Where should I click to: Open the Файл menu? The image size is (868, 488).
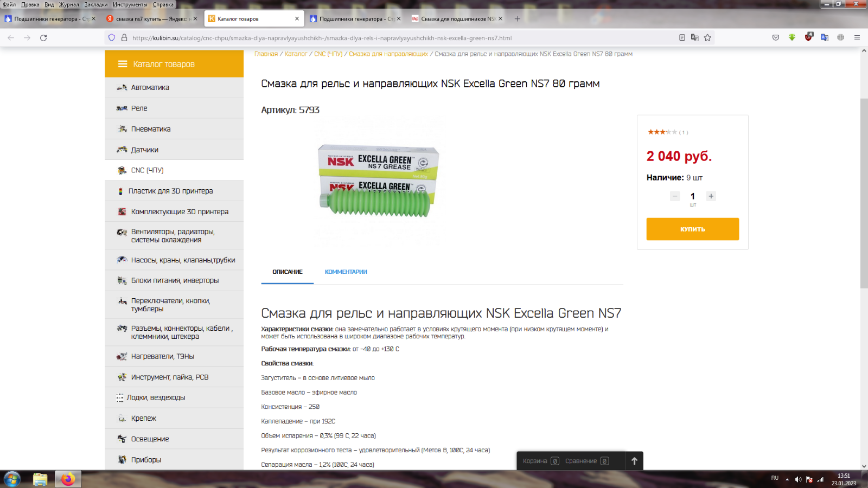click(9, 4)
